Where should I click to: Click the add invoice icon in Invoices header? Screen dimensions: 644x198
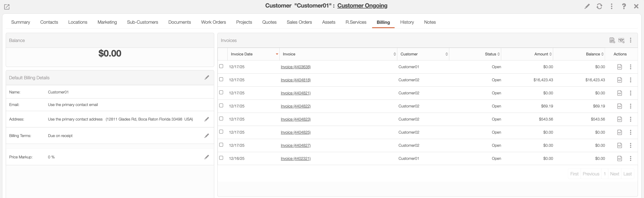[612, 40]
